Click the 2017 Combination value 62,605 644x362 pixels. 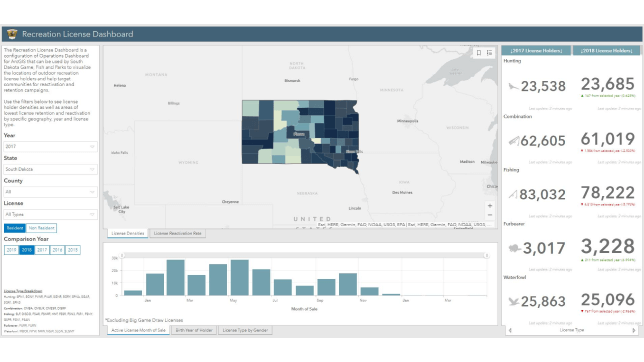(x=543, y=141)
